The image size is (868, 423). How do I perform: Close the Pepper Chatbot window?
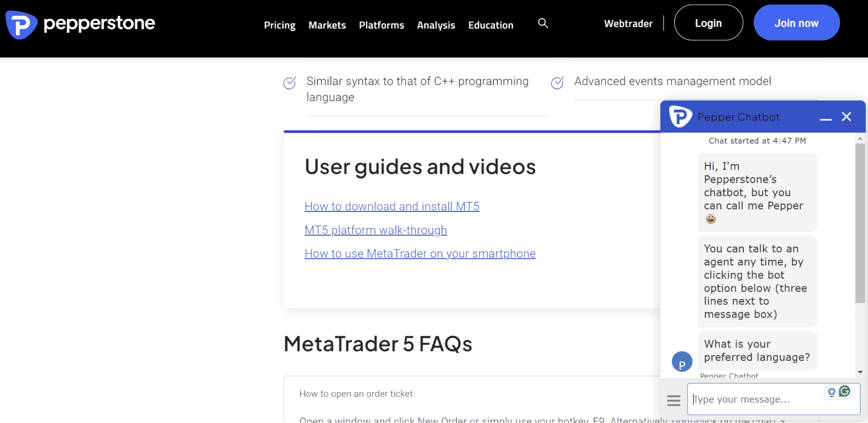pos(846,116)
